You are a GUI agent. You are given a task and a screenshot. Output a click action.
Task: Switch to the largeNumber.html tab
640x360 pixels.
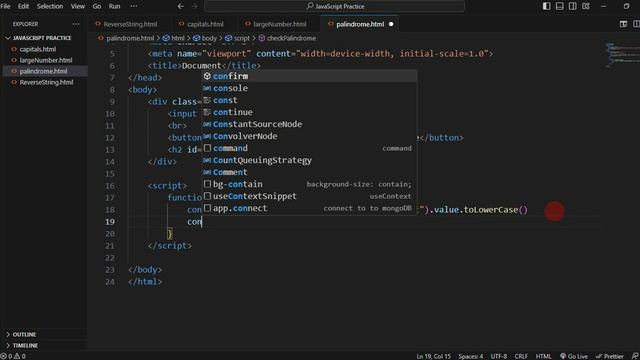pos(280,24)
